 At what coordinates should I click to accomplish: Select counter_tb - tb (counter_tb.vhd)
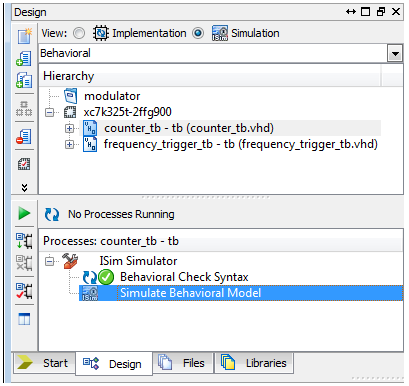click(x=189, y=128)
